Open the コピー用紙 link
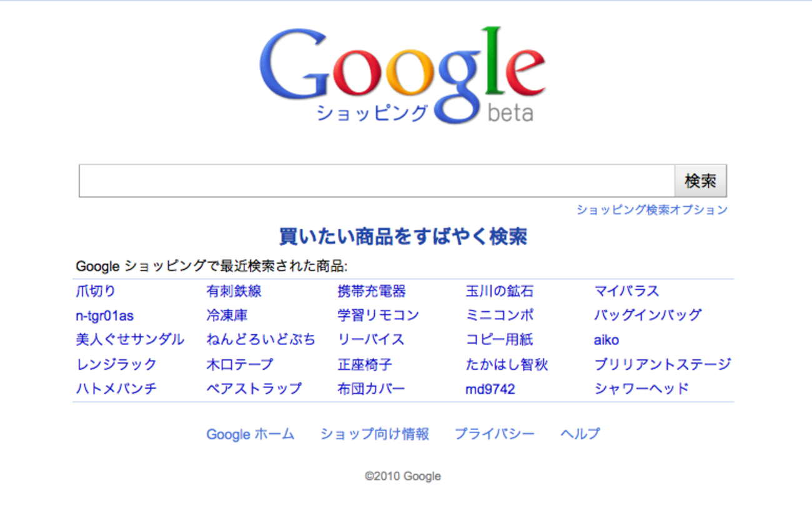 [500, 340]
